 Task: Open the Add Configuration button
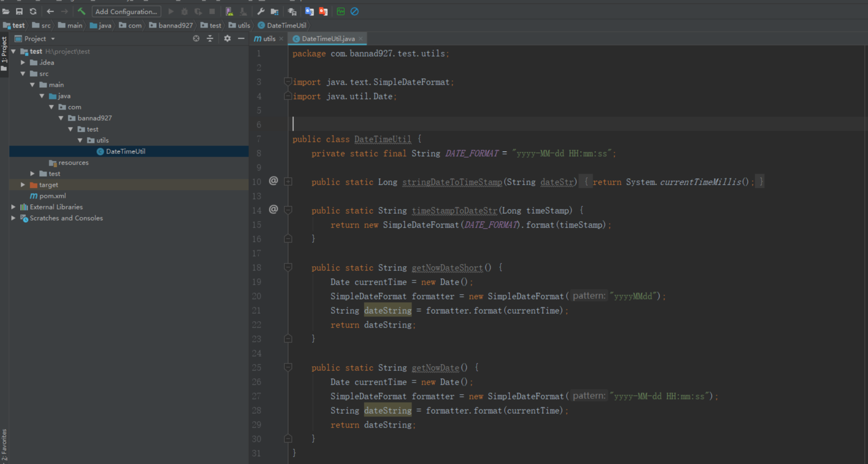point(127,11)
